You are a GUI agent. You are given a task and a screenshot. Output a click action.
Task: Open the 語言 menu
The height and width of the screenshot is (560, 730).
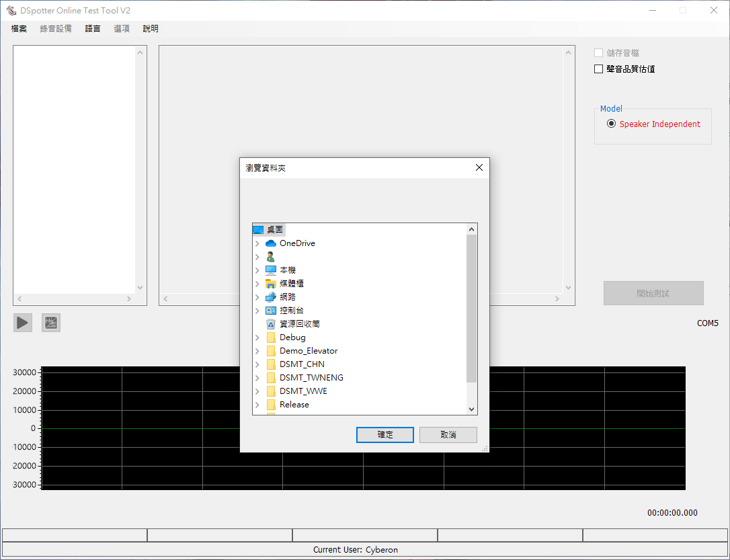tap(93, 29)
